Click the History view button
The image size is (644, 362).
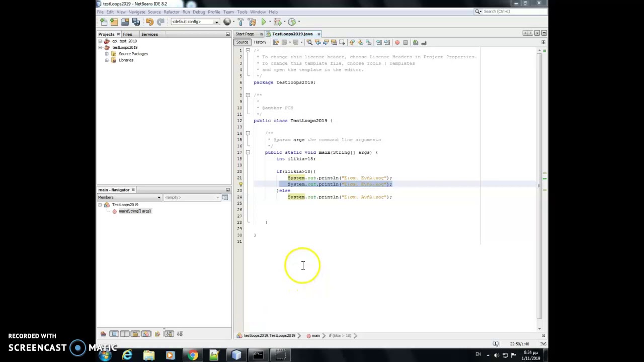(260, 42)
